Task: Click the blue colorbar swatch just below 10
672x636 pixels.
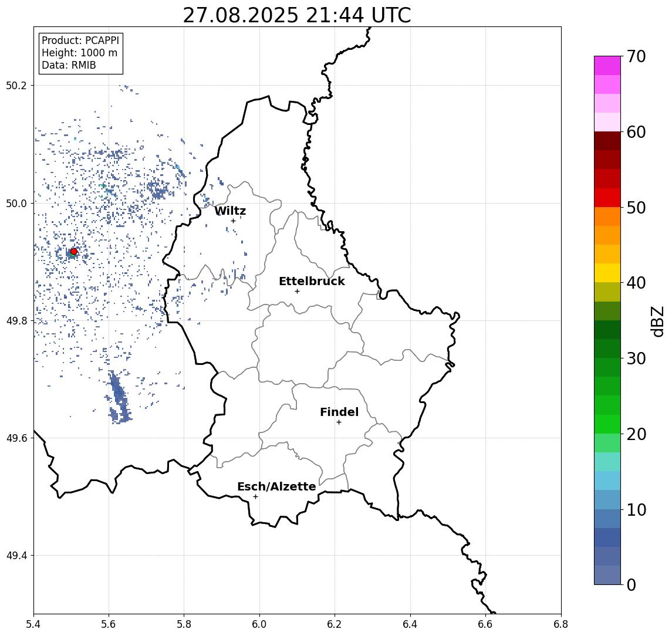Action: [607, 518]
